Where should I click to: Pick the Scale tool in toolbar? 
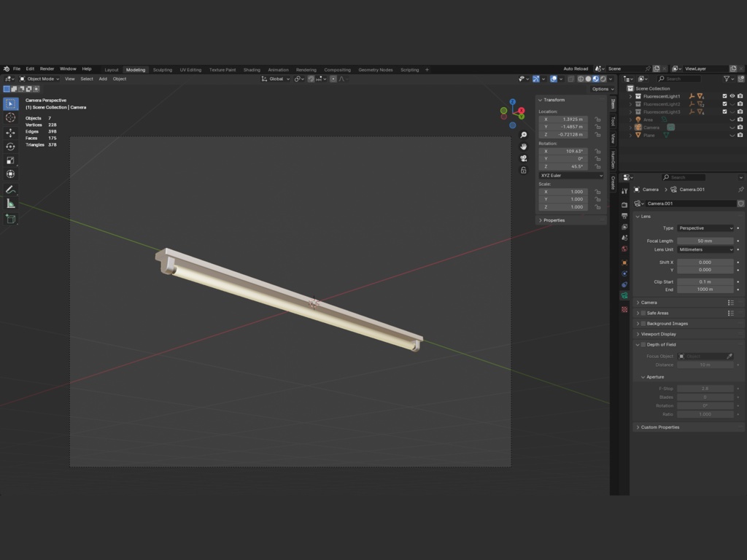click(x=10, y=160)
